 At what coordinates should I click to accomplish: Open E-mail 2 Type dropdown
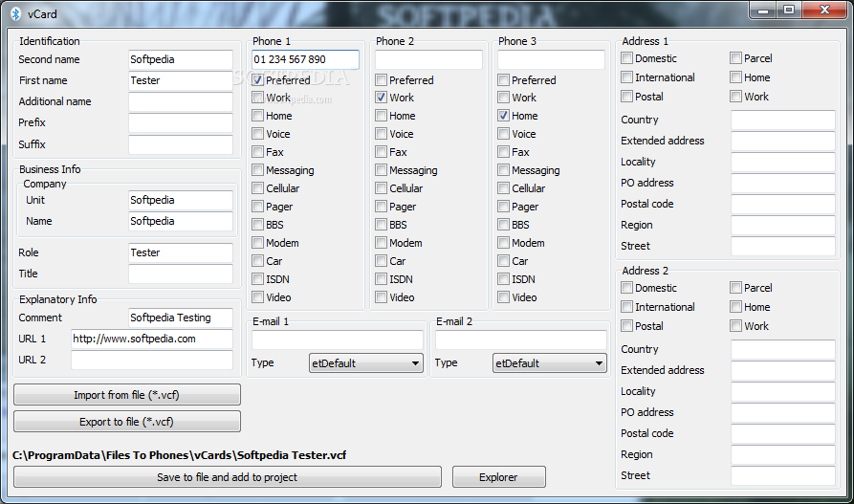coord(550,362)
